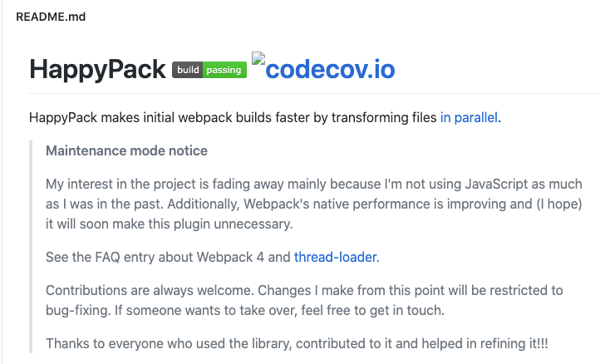The height and width of the screenshot is (364, 600).
Task: Click the broken codecov image icon
Action: (258, 60)
